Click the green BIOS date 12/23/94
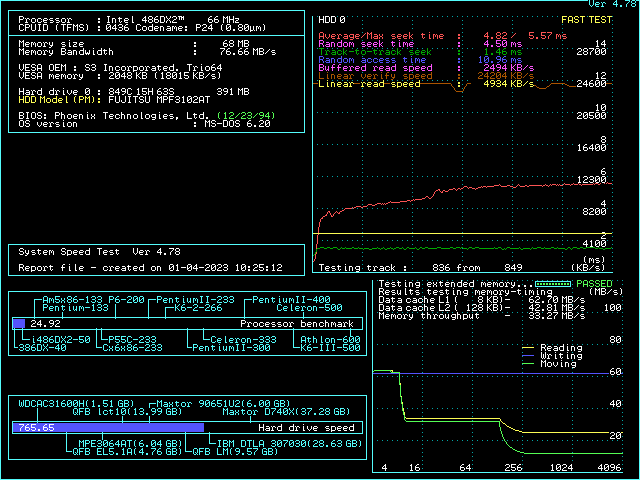The height and width of the screenshot is (480, 640). click(248, 115)
